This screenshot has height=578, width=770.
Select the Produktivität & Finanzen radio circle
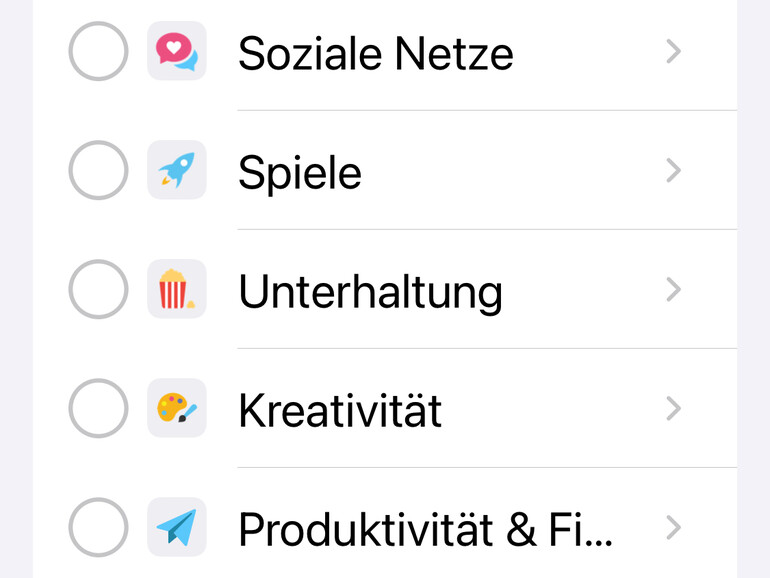coord(98,527)
